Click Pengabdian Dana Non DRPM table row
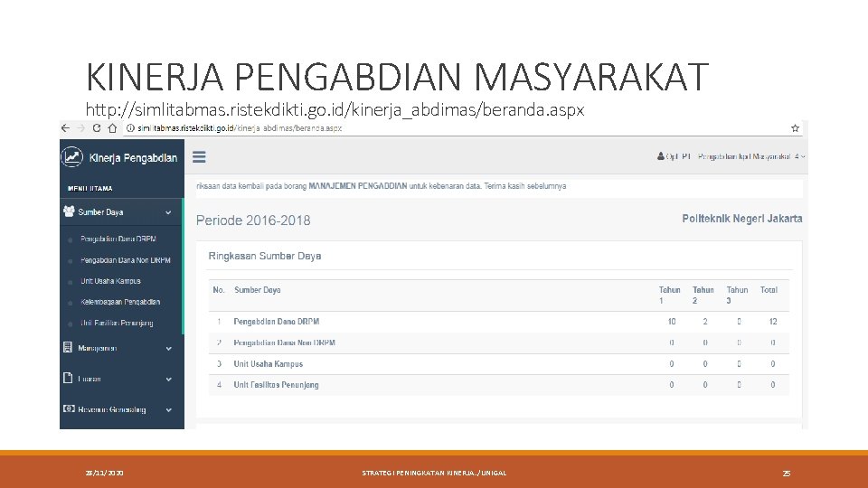The image size is (868, 488). coord(499,343)
